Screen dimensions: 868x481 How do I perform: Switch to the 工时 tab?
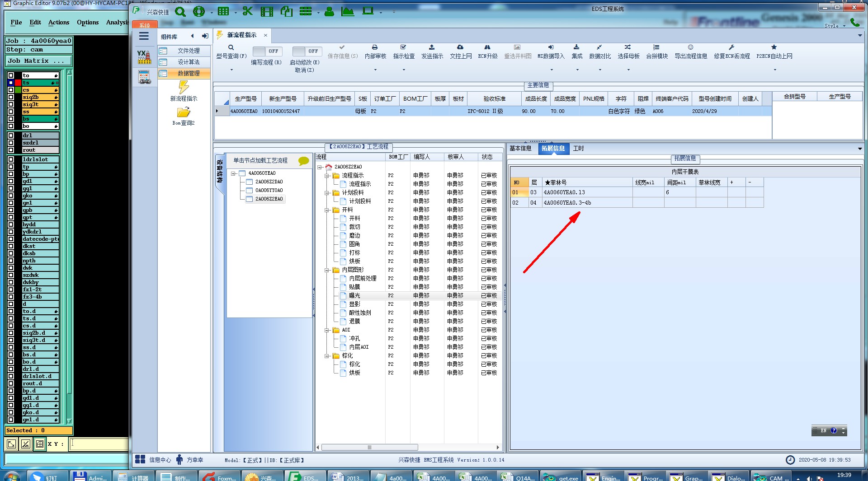[x=578, y=148]
